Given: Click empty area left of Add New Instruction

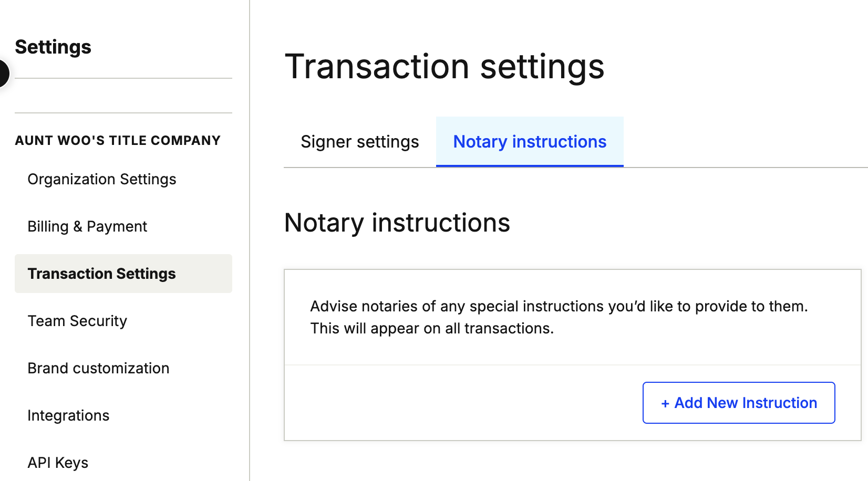Looking at the screenshot, I should click(462, 403).
